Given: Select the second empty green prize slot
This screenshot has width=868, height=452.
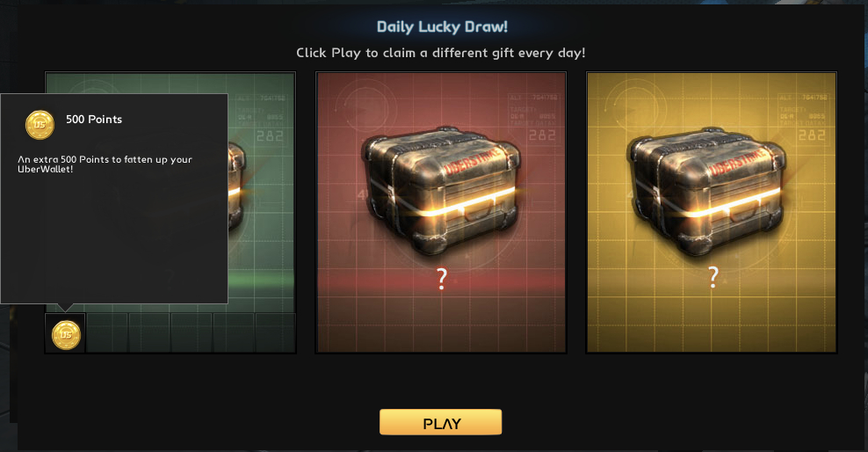Looking at the screenshot, I should 149,333.
